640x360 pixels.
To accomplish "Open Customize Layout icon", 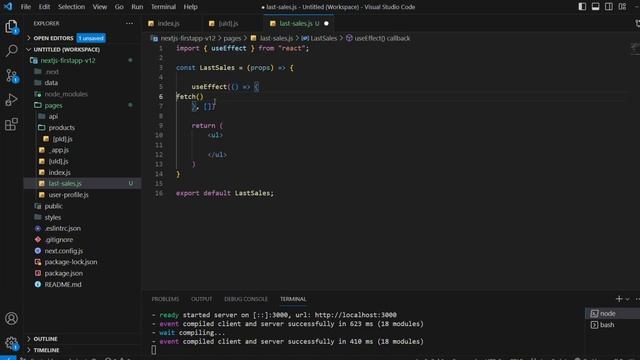I will [x=622, y=7].
